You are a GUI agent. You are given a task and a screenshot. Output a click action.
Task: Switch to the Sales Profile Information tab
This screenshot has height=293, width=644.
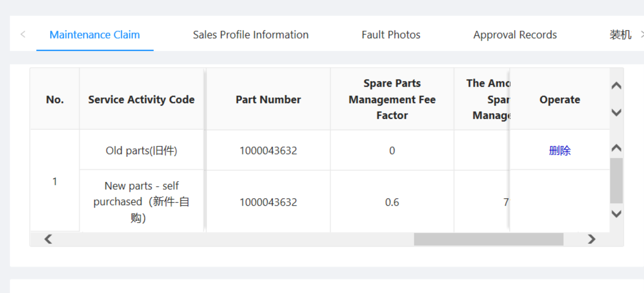pyautogui.click(x=251, y=35)
